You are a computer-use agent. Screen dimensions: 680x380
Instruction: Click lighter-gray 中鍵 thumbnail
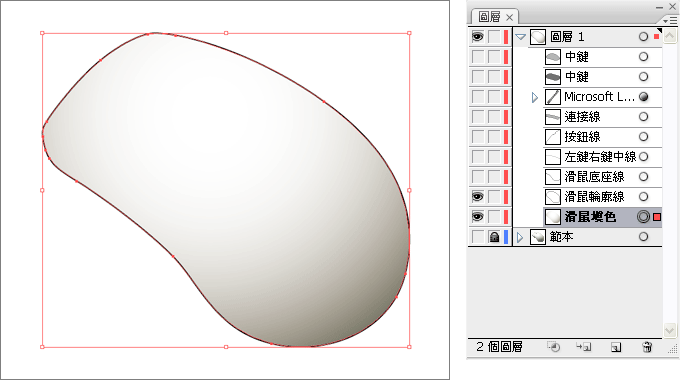click(552, 57)
